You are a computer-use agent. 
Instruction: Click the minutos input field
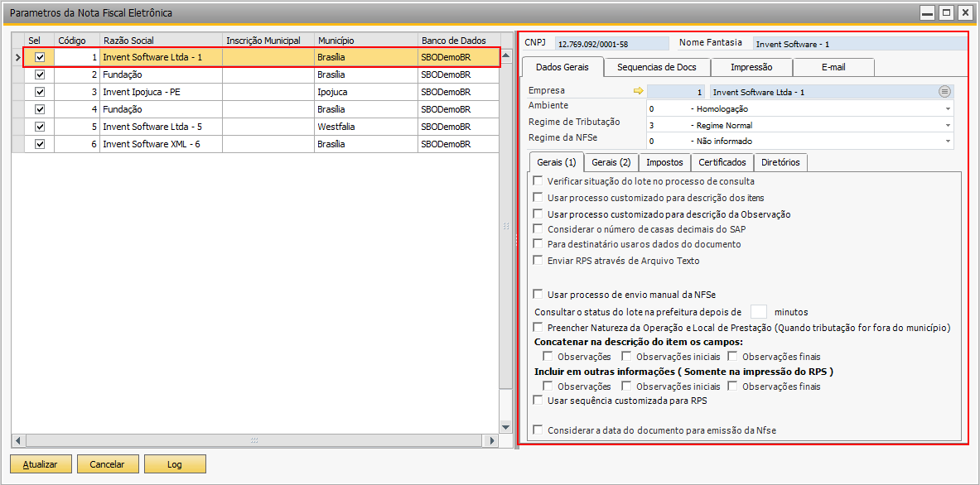pyautogui.click(x=759, y=311)
